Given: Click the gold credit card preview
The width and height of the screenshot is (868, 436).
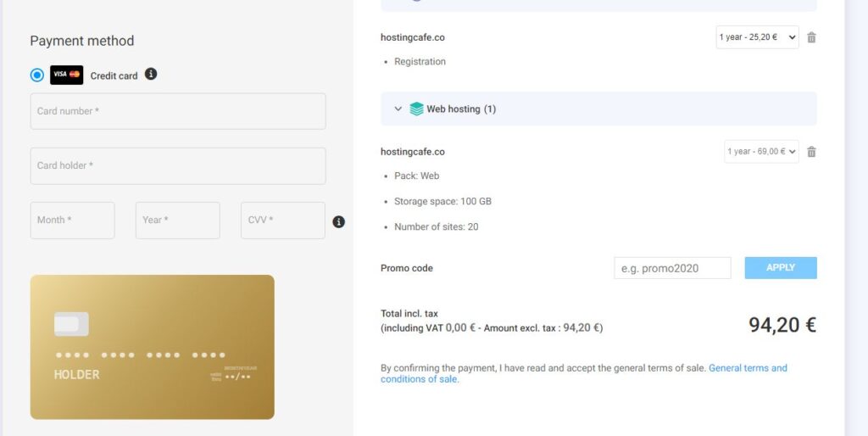Looking at the screenshot, I should [x=153, y=347].
